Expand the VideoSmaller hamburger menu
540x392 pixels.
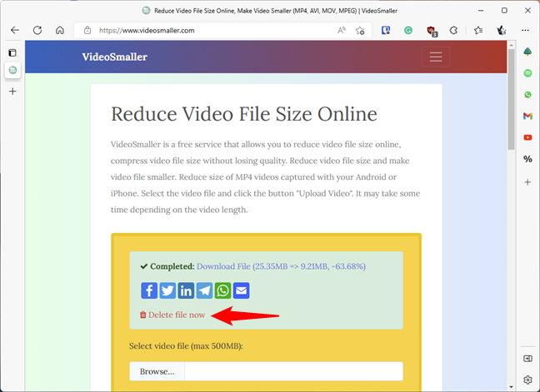[x=436, y=57]
